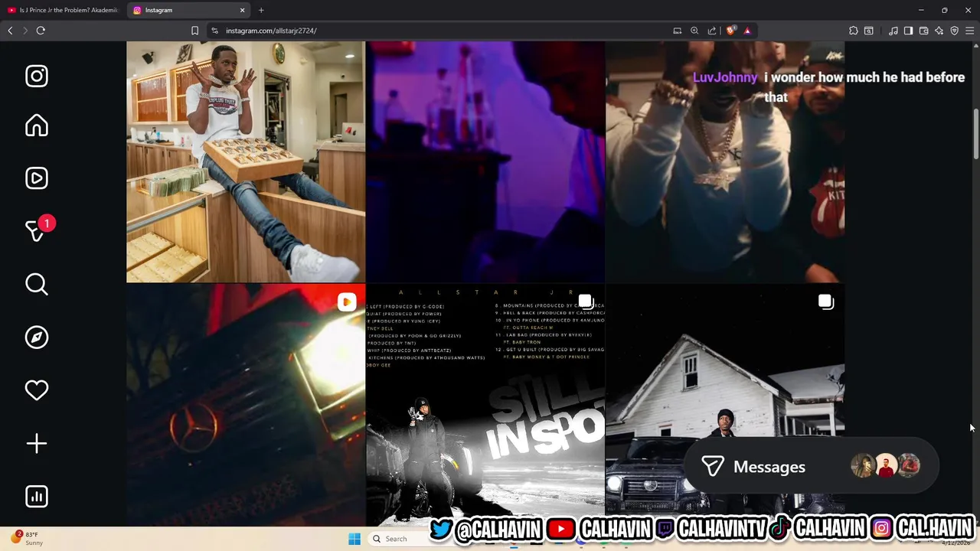
Task: Open the tab search icon in toolbar
Action: [869, 31]
